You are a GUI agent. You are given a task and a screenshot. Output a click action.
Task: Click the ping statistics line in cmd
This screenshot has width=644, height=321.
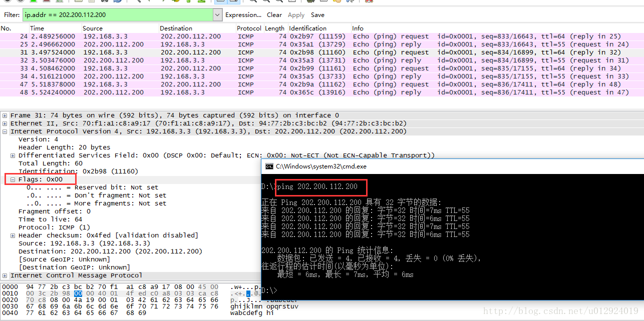328,250
